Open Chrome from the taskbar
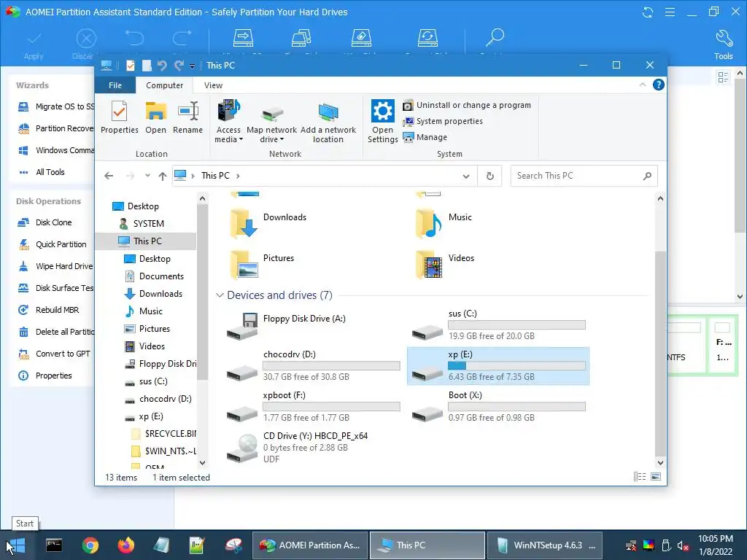The image size is (747, 560). tap(90, 545)
